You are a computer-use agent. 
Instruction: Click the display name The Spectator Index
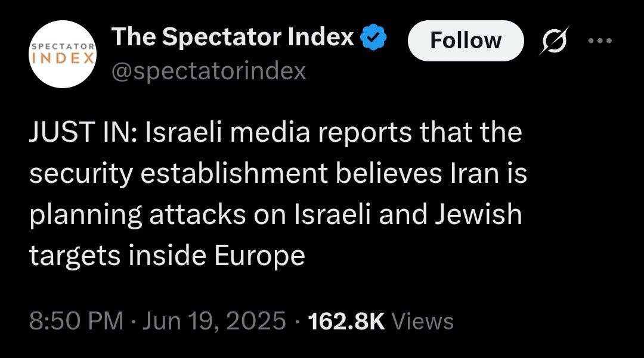point(233,38)
